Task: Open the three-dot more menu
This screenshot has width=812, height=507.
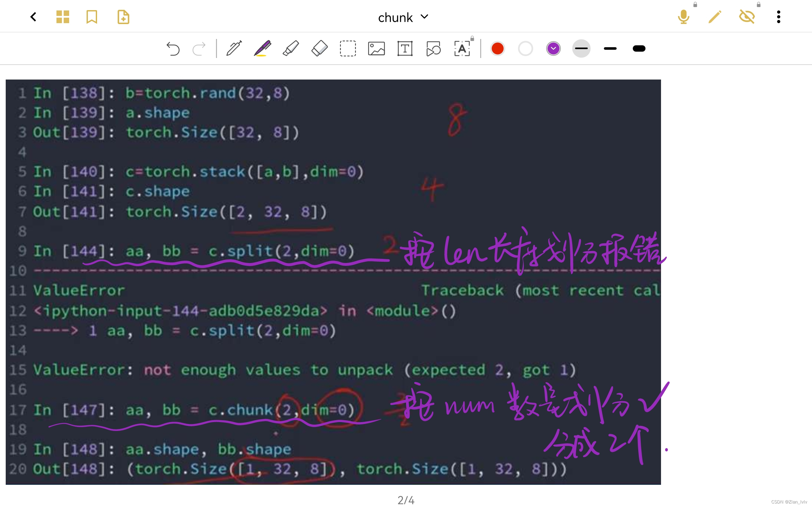Action: 778,17
